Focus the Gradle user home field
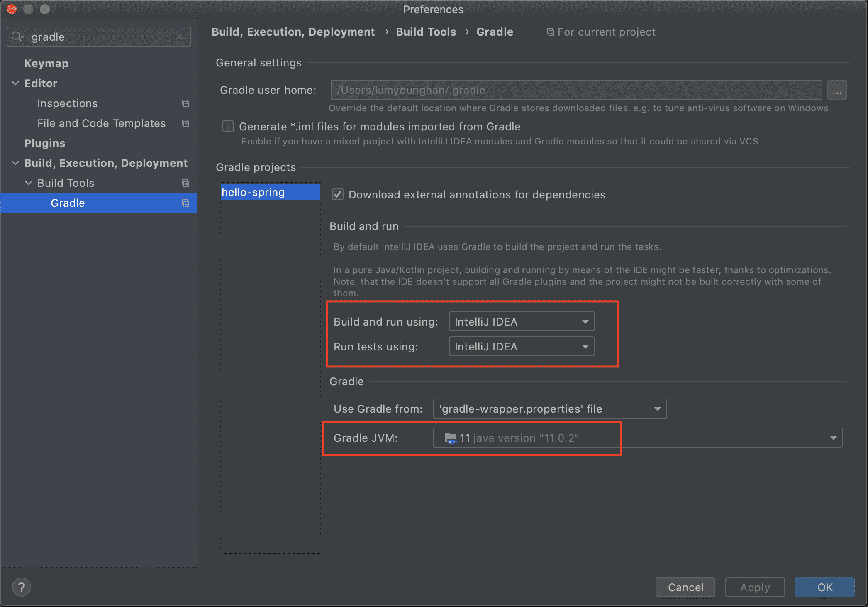Screen dimensions: 868x607 pos(576,90)
